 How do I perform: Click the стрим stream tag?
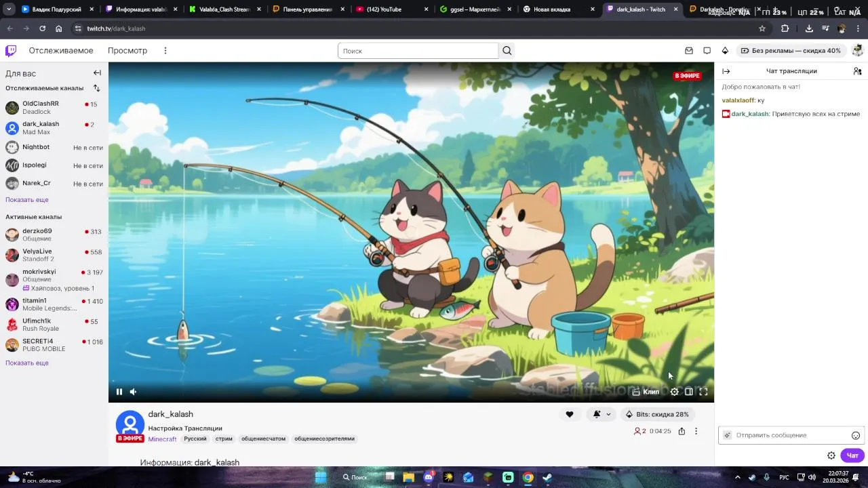coord(224,439)
